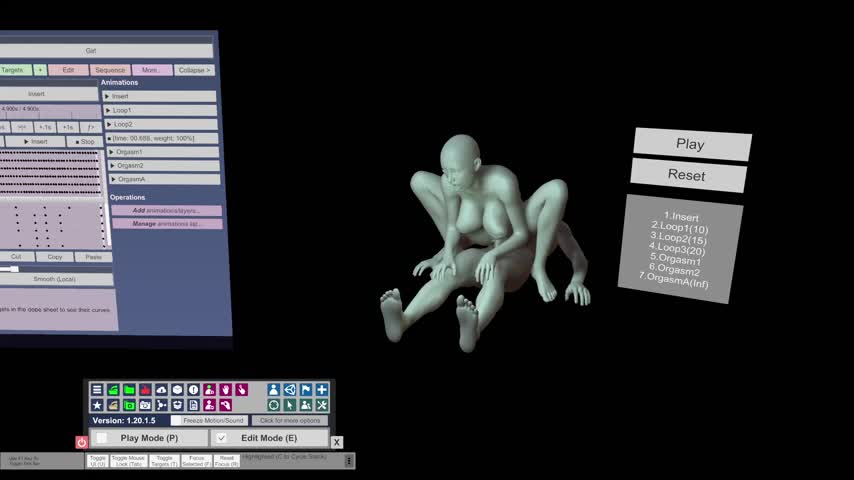The image size is (854, 480).
Task: Click the camera screenshot icon
Action: pos(145,405)
